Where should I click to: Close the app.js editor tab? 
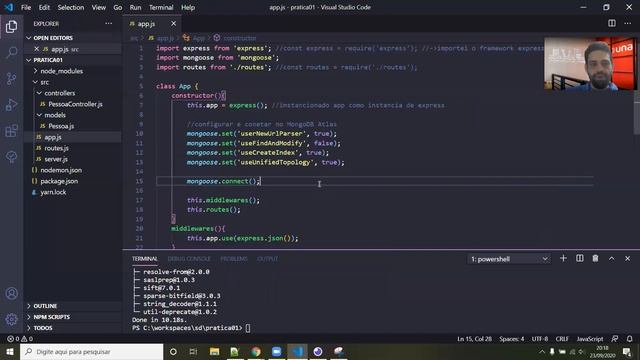pos(173,24)
